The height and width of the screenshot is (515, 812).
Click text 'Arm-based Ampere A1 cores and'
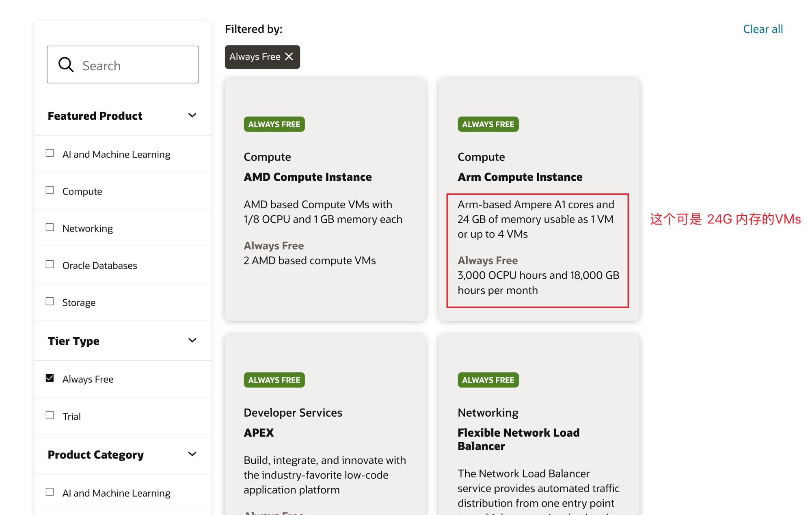point(536,205)
